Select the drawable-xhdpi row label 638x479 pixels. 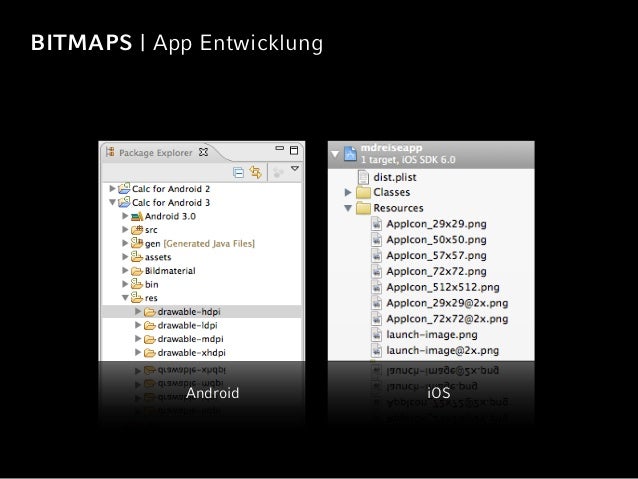click(x=192, y=353)
